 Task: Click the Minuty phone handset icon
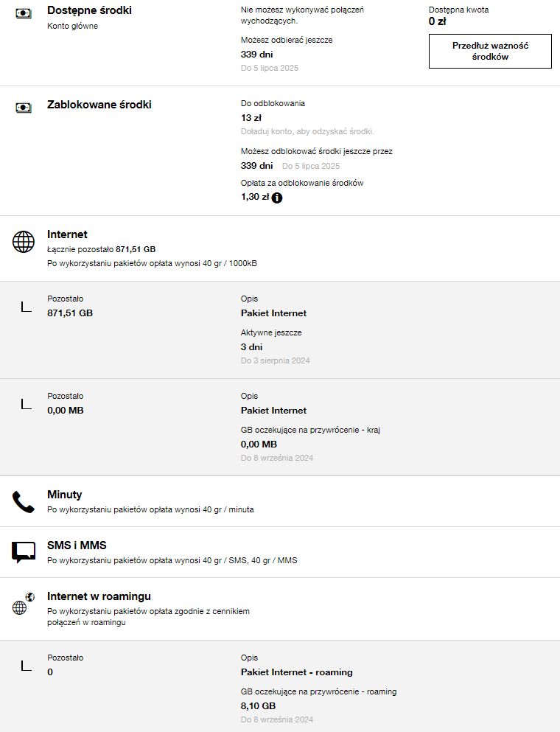tap(24, 502)
